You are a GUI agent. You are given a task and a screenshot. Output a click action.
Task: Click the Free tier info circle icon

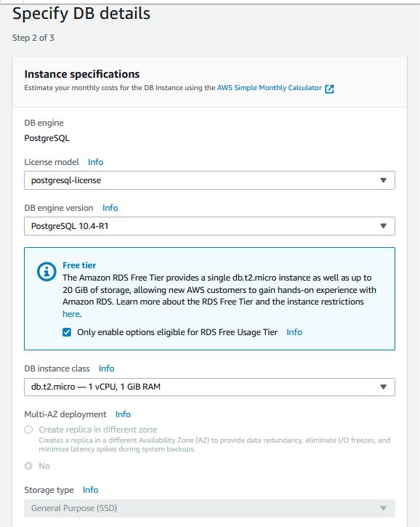pyautogui.click(x=47, y=271)
